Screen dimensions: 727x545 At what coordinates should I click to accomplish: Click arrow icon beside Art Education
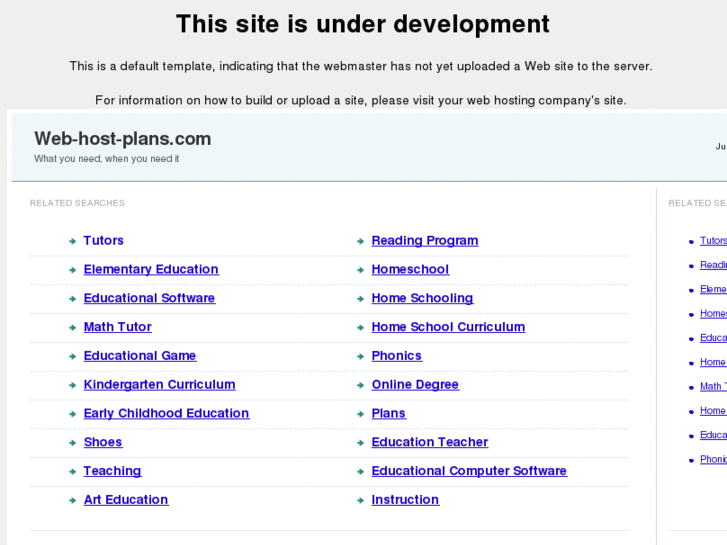(72, 500)
